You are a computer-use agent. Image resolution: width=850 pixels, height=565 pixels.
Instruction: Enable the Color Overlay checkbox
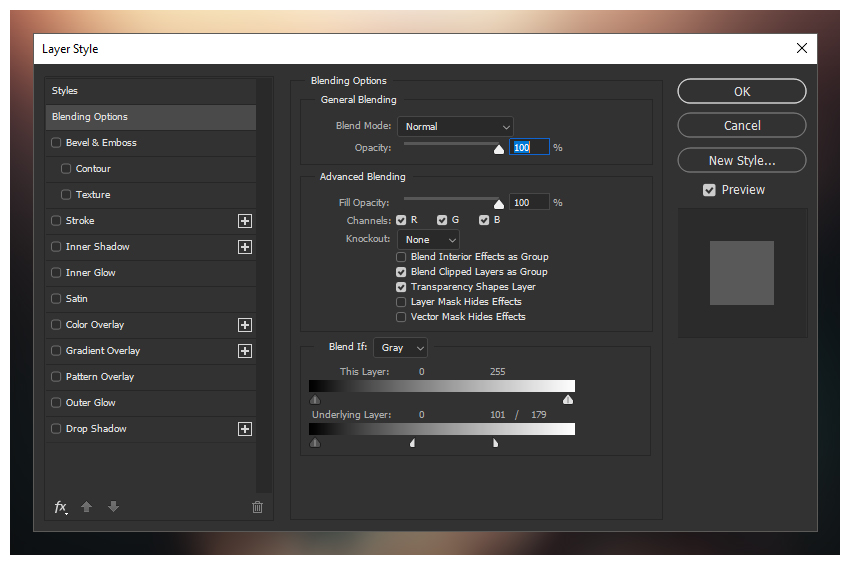point(56,325)
